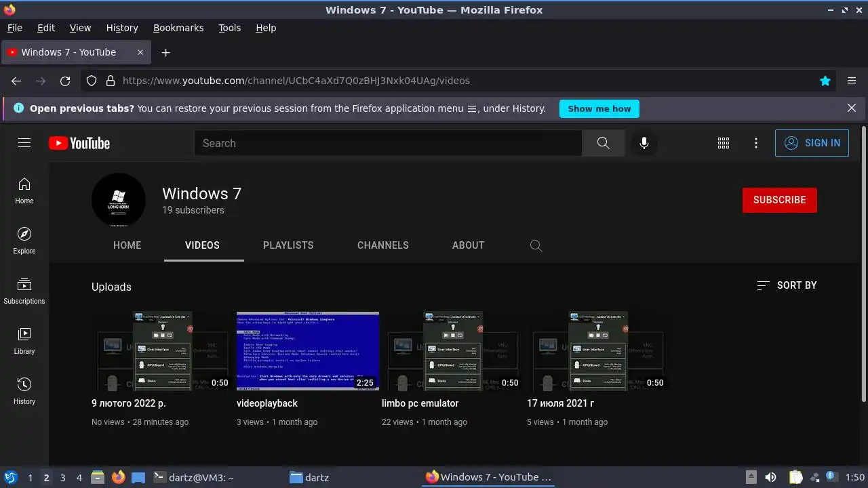The height and width of the screenshot is (488, 868).
Task: Open the File menu
Action: (14, 28)
